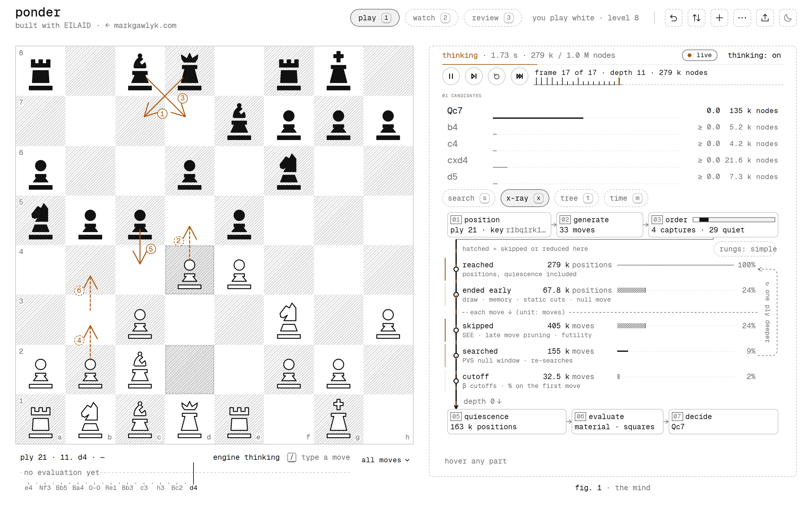This screenshot has height=508, width=812.
Task: Click the undo move icon
Action: tap(673, 18)
